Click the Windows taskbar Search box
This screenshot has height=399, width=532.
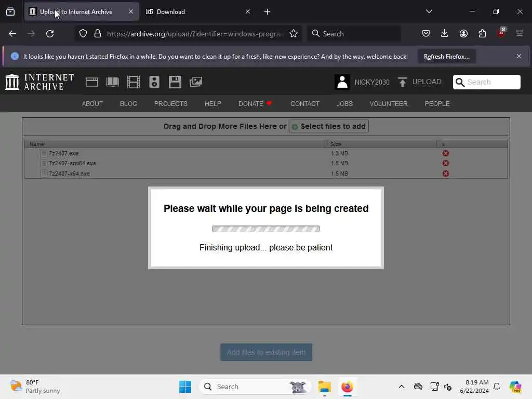pos(255,387)
